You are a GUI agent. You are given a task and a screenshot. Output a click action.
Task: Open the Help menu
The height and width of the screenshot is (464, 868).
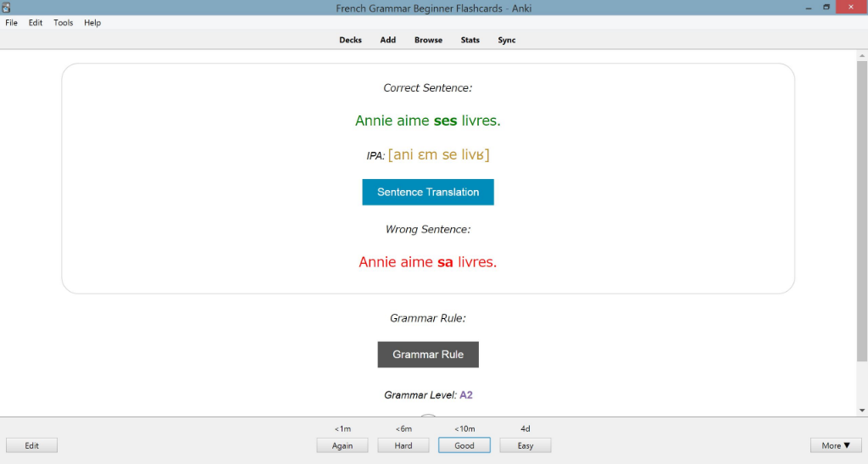92,23
